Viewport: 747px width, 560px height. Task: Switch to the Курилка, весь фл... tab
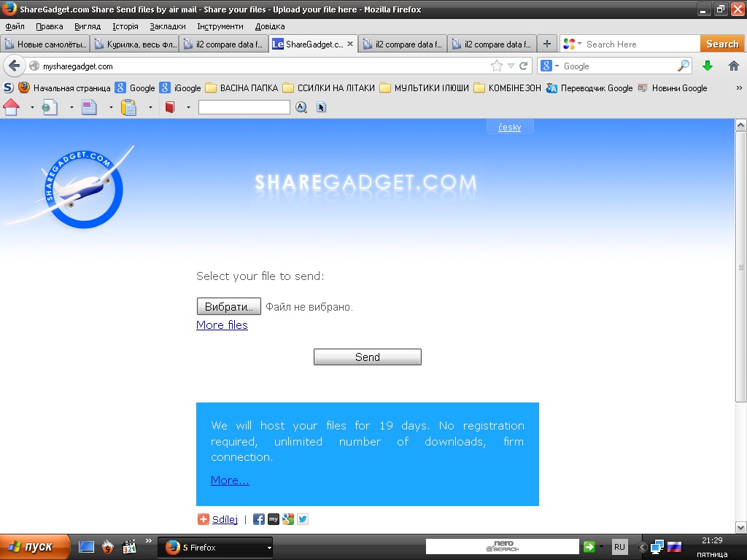(x=135, y=44)
